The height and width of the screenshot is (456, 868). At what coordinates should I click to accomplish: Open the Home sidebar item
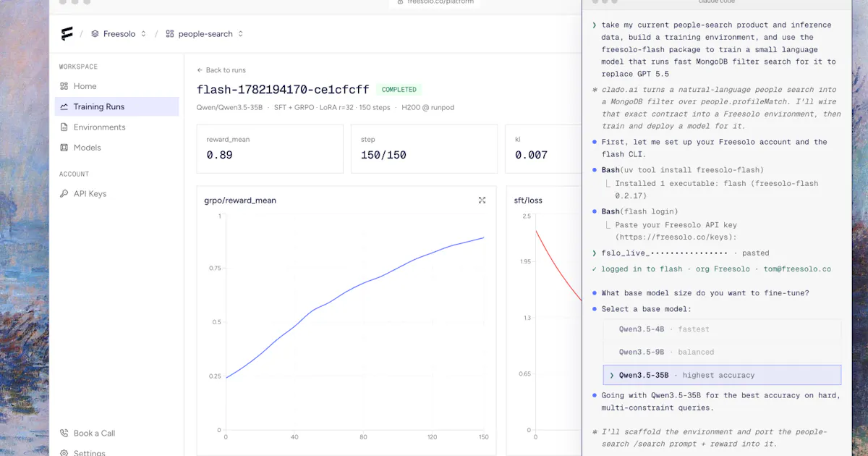(116, 86)
